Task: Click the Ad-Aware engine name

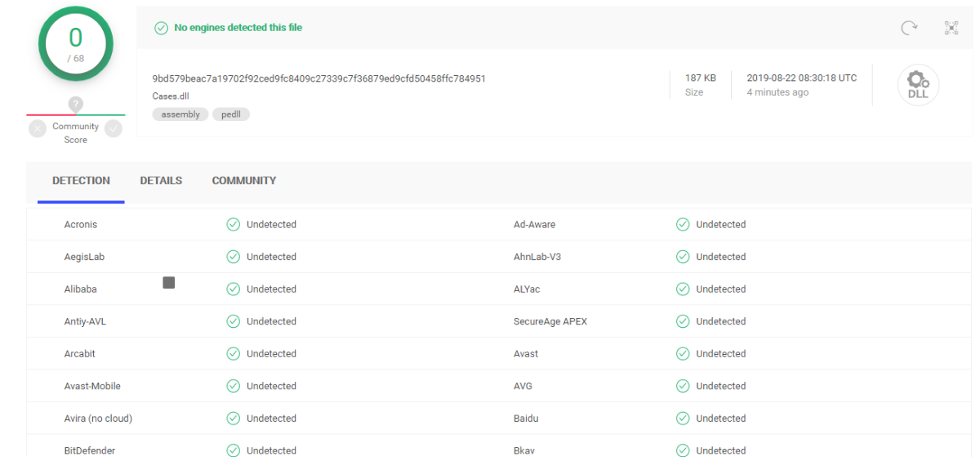Action: (x=534, y=224)
